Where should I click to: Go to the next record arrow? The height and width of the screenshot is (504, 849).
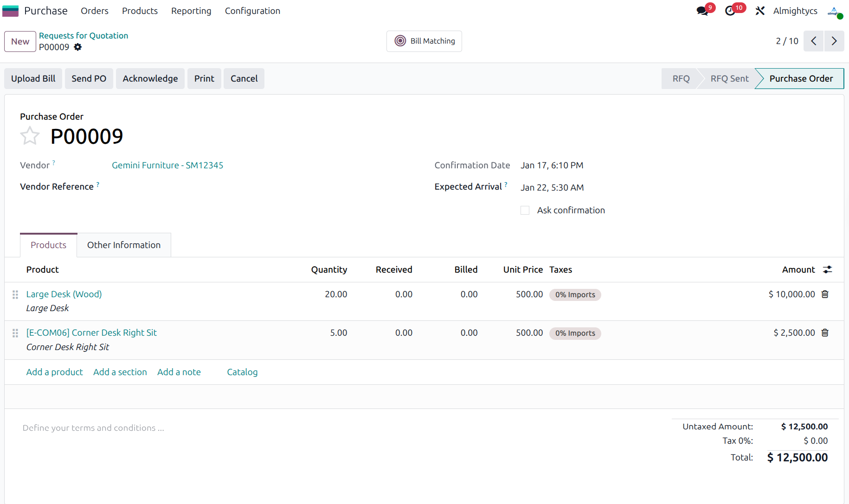coord(834,41)
